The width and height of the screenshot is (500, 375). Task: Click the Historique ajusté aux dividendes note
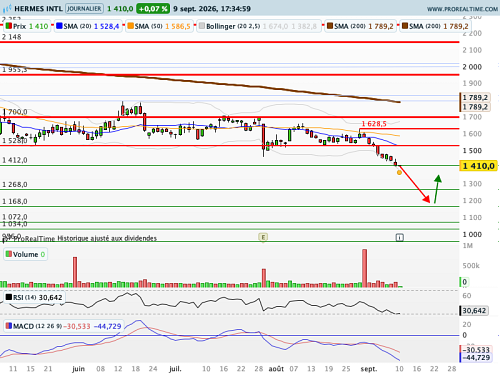tap(107, 238)
